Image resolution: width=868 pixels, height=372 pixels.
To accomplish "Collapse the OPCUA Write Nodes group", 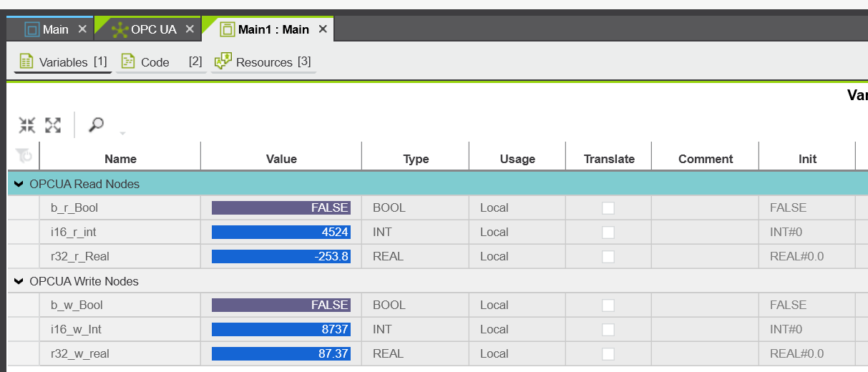I will [19, 281].
